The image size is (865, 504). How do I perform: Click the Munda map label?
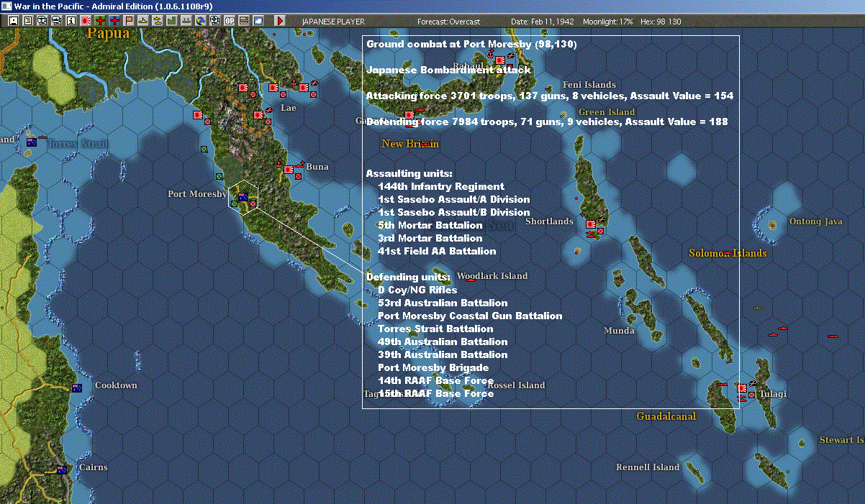[619, 331]
